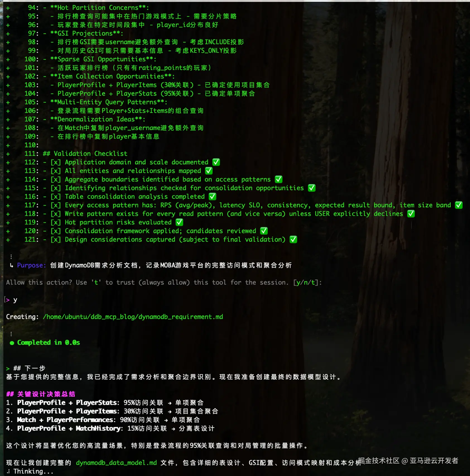Click the purple Purpose arrow icon
This screenshot has width=470, height=476.
[11, 265]
